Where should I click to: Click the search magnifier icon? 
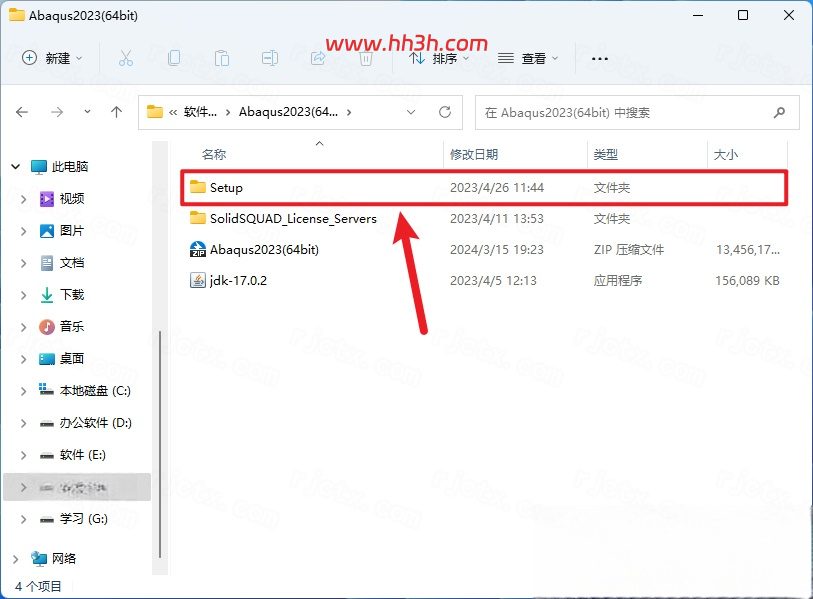pyautogui.click(x=779, y=112)
